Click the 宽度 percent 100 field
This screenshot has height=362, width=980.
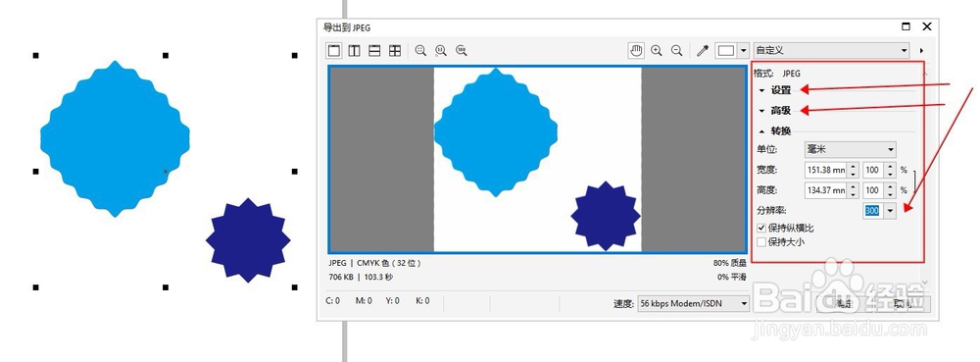coord(872,170)
